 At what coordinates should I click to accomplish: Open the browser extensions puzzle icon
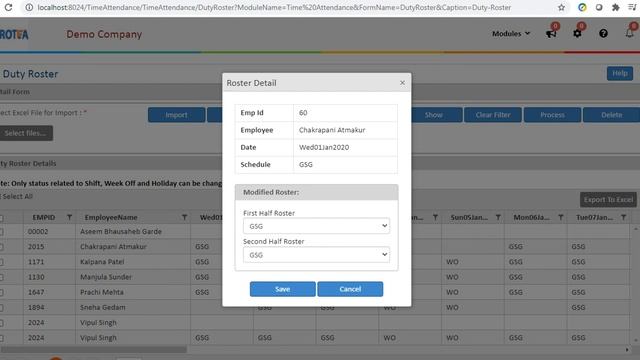[x=616, y=7]
